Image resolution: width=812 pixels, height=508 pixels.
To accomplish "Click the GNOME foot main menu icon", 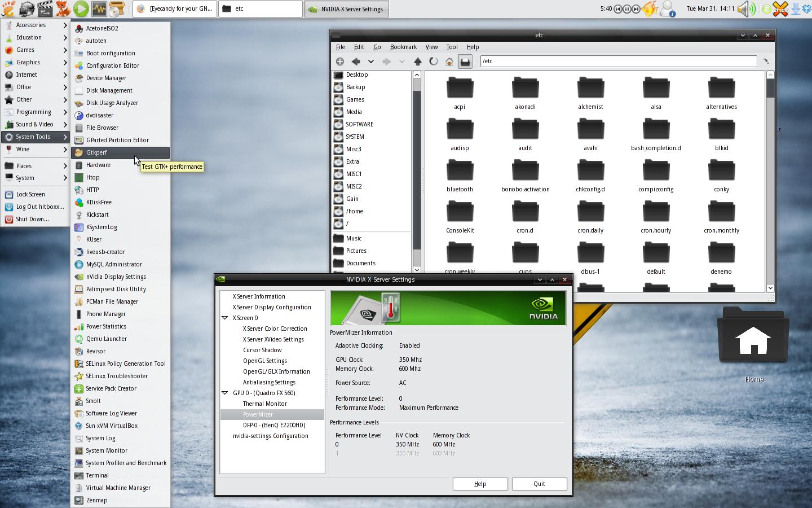I will pos(8,8).
